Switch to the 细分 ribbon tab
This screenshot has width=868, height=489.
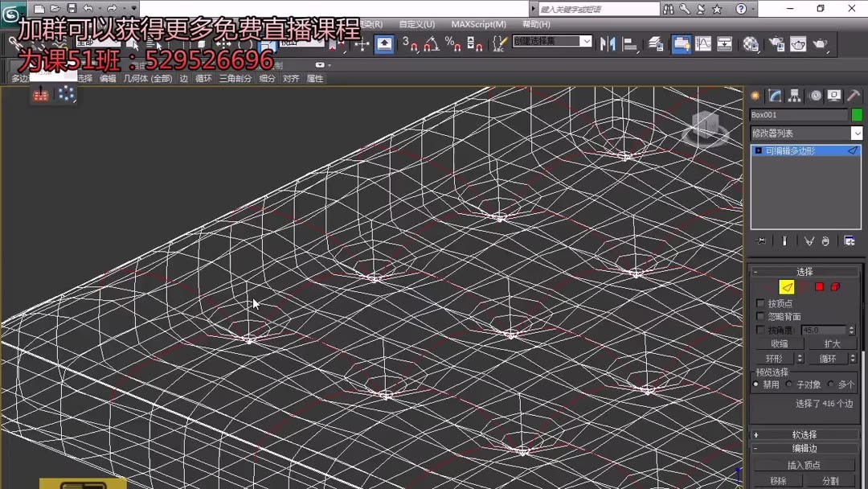(x=266, y=78)
